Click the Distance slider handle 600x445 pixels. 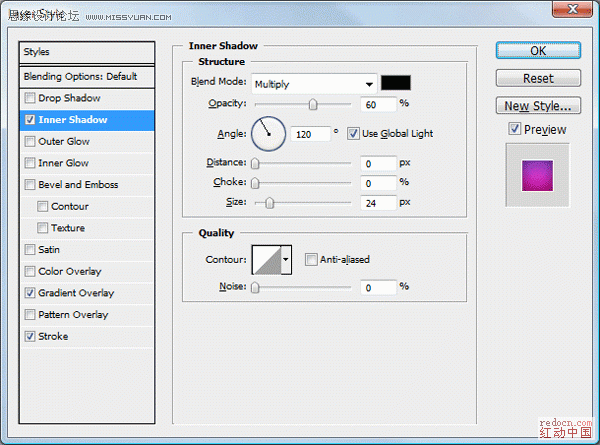pos(255,163)
